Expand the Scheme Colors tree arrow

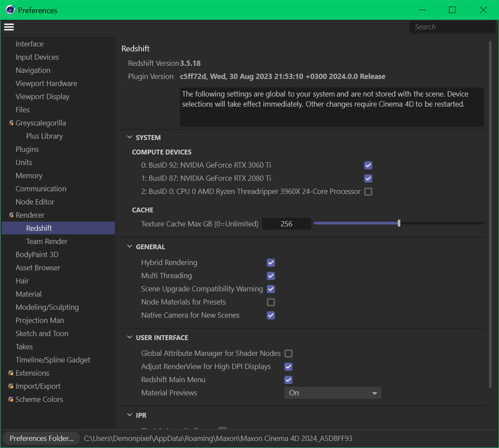(x=11, y=399)
